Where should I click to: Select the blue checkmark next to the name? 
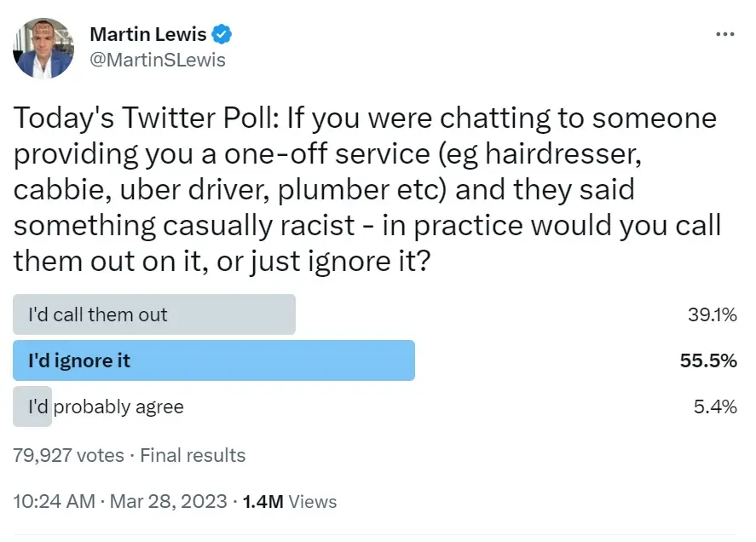point(222,34)
